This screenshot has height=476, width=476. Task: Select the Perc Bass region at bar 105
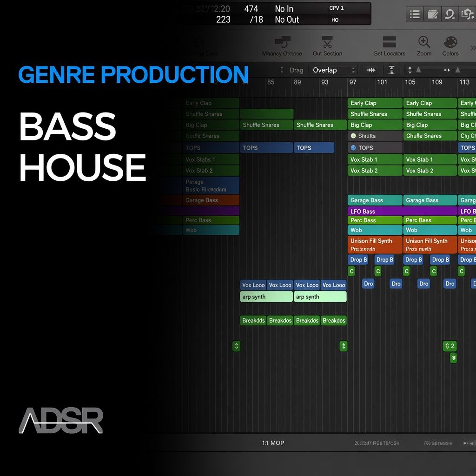[430, 220]
